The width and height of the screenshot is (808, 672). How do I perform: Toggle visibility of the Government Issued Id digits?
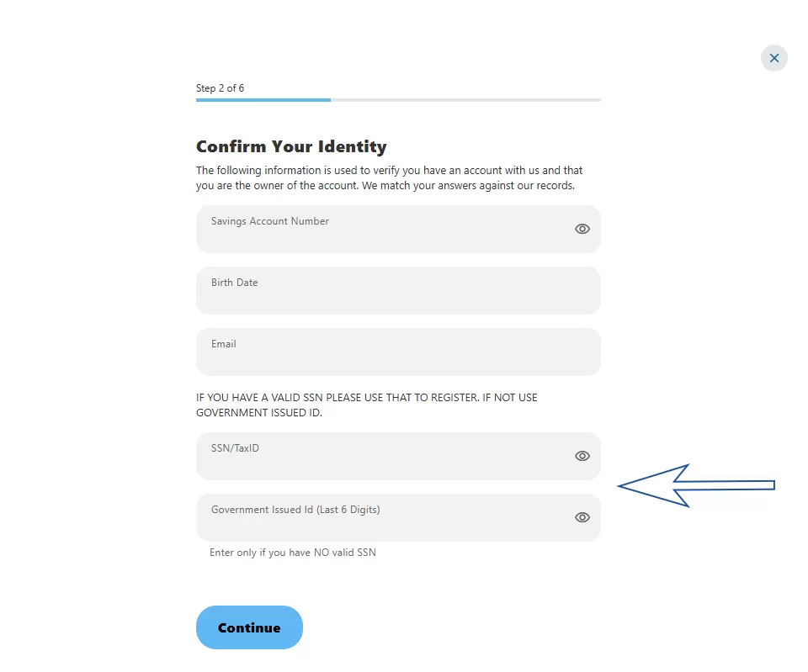click(582, 517)
